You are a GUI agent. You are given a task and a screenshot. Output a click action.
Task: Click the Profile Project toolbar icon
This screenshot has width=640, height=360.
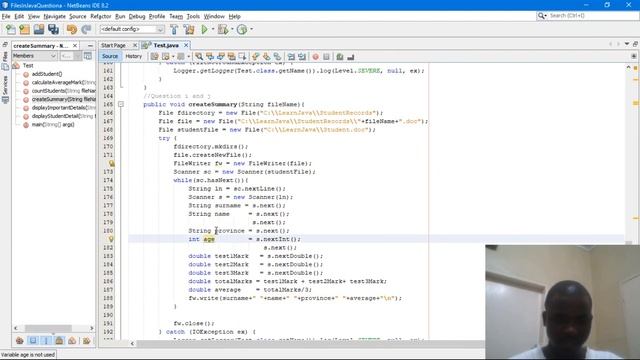242,29
